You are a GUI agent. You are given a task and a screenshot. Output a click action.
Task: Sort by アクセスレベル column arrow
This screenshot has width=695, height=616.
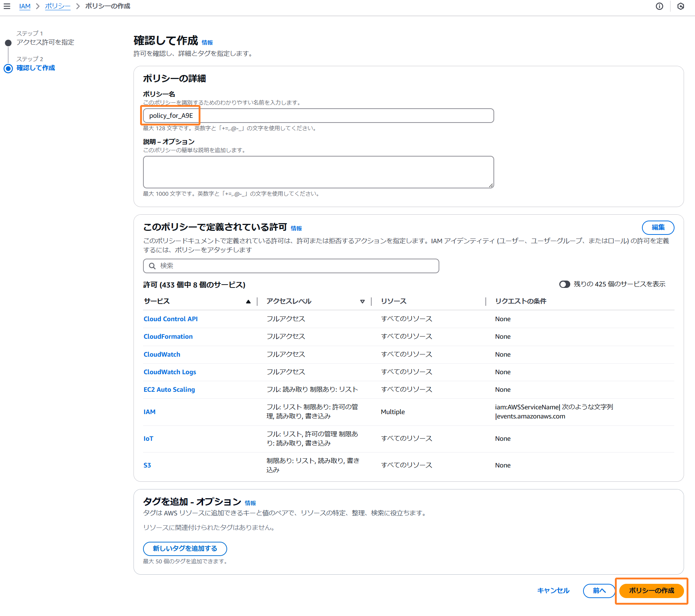(362, 301)
